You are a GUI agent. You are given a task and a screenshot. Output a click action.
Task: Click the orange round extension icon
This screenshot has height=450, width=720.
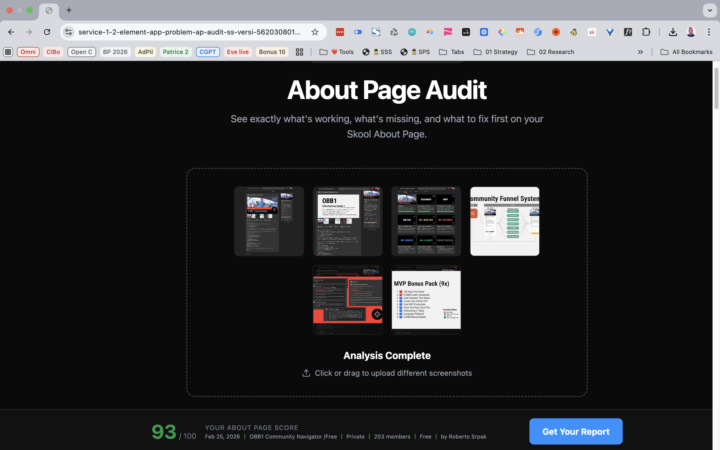(556, 32)
